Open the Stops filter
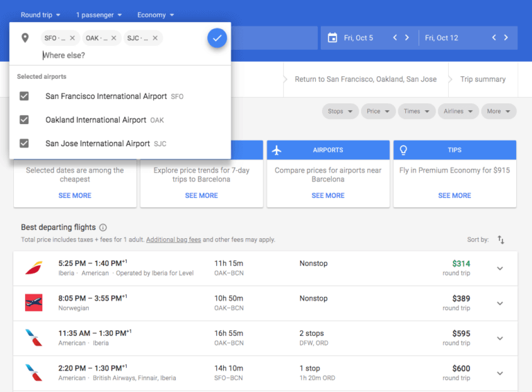This screenshot has width=532, height=392. (x=340, y=112)
